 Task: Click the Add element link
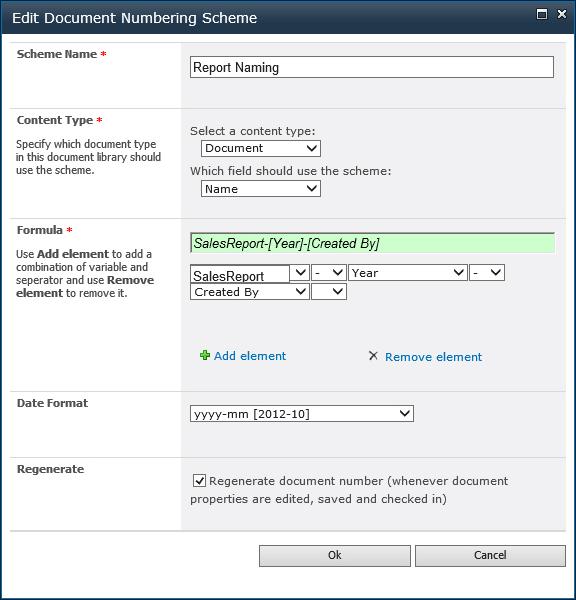pyautogui.click(x=250, y=356)
